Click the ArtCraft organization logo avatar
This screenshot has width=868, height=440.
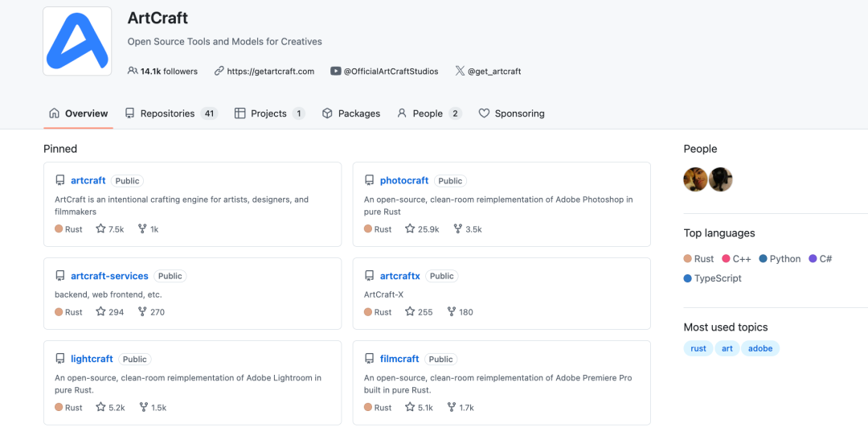77,41
